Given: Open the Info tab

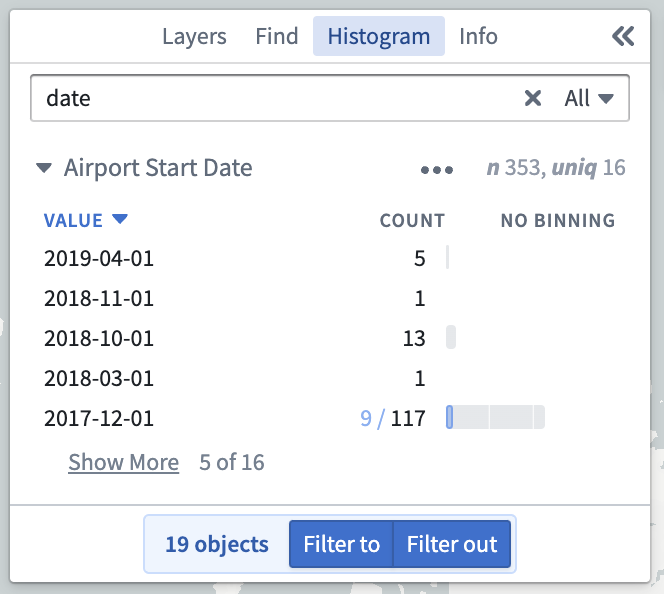Looking at the screenshot, I should [478, 36].
